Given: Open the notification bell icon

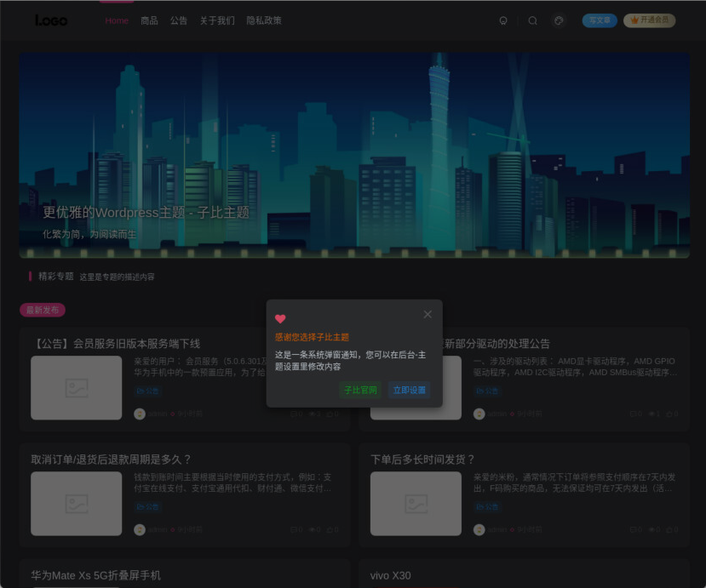Looking at the screenshot, I should click(503, 20).
